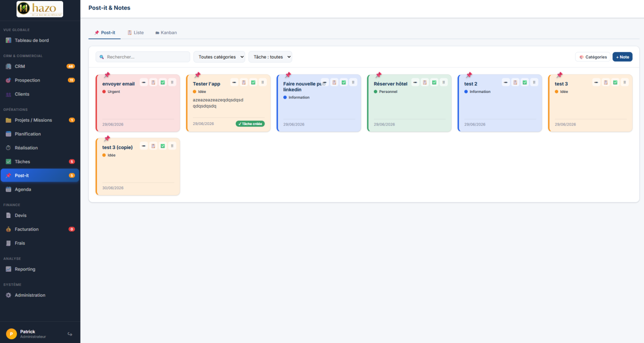Open Tâches in the sidebar
Image resolution: width=644 pixels, height=343 pixels.
(x=40, y=161)
